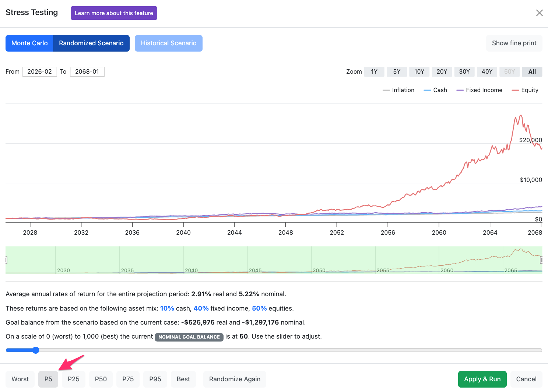Hide the Fixed Income legend series
The height and width of the screenshot is (392, 548).
(479, 90)
